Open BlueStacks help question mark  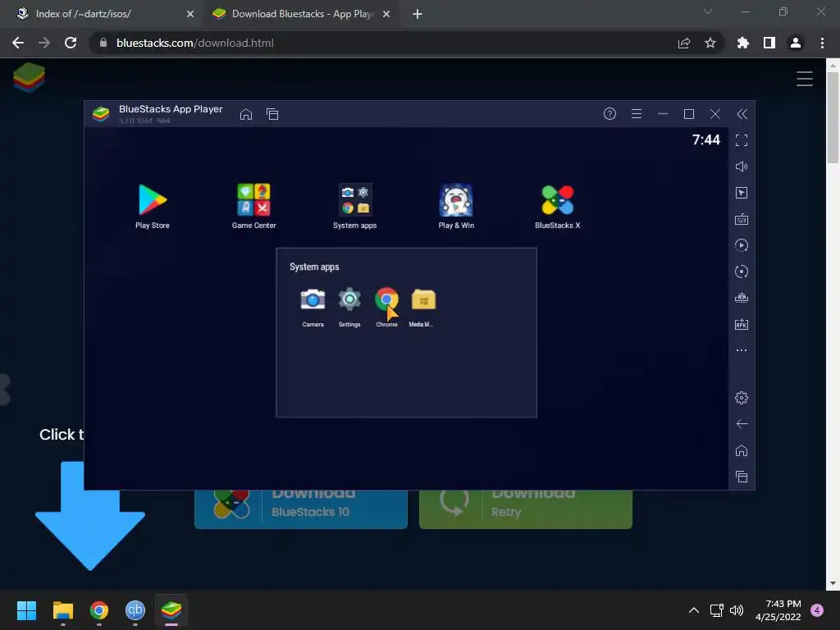pyautogui.click(x=609, y=113)
